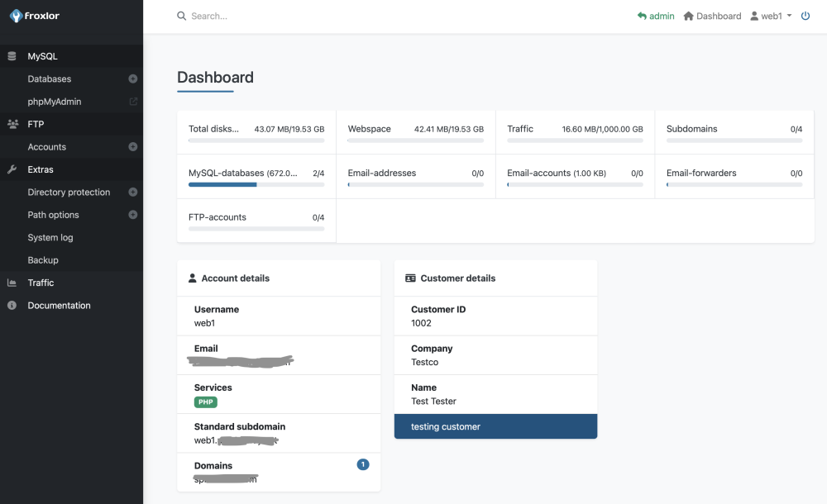Viewport: 827px width, 504px height.
Task: Click the Domains count badge
Action: (362, 464)
